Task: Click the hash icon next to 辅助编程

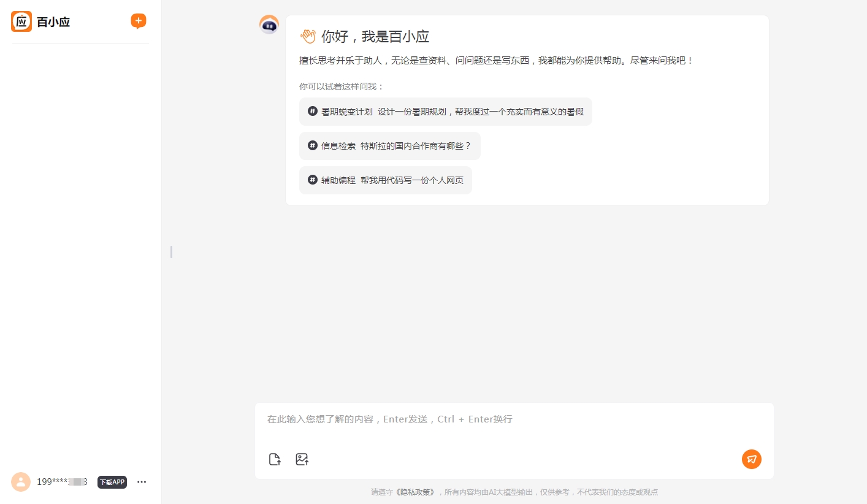Action: (313, 180)
